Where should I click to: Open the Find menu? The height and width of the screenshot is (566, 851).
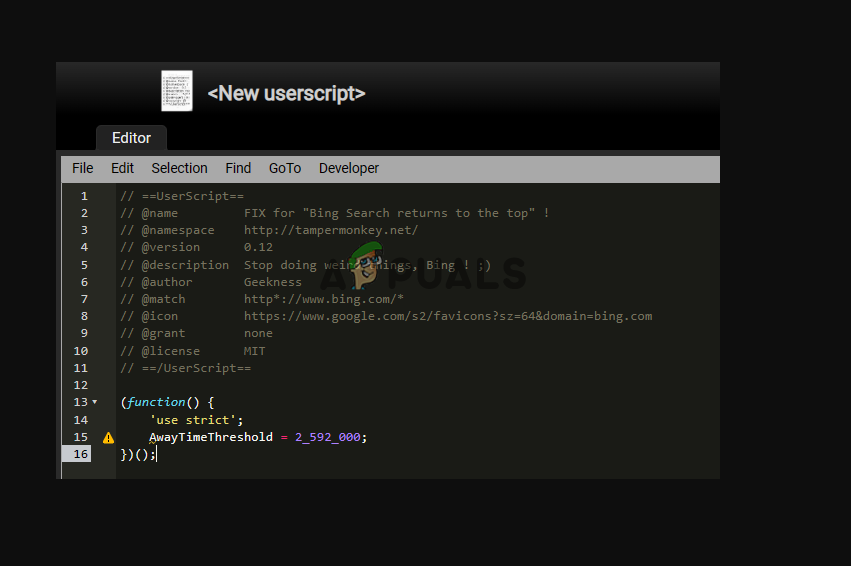pos(238,169)
